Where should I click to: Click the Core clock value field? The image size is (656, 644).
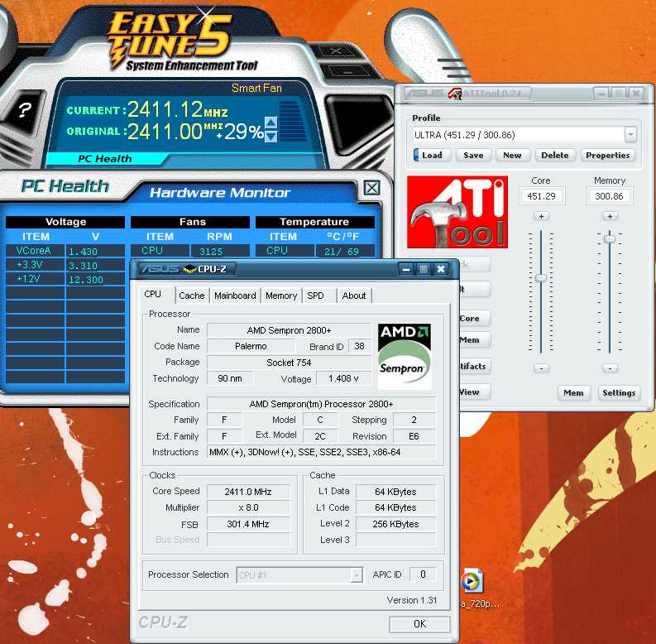(541, 196)
